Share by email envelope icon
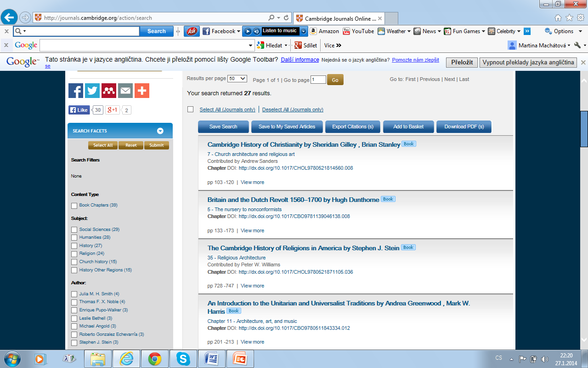 click(x=125, y=91)
